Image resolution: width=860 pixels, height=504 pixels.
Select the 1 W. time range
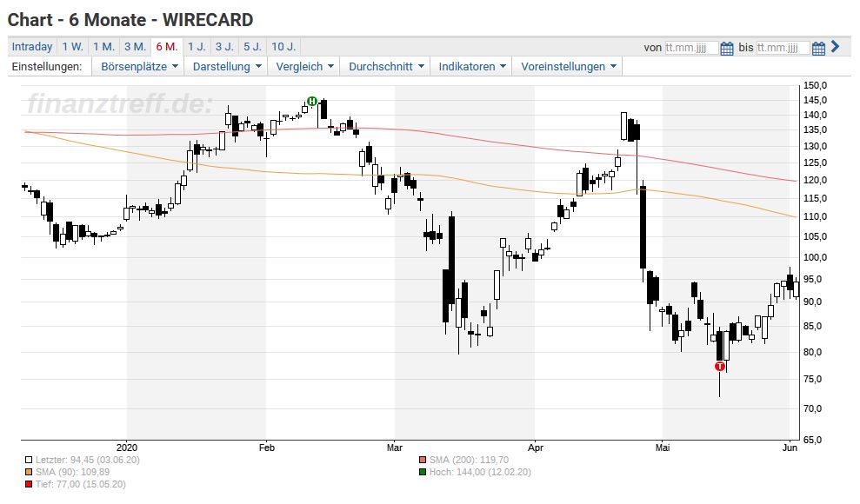72,47
